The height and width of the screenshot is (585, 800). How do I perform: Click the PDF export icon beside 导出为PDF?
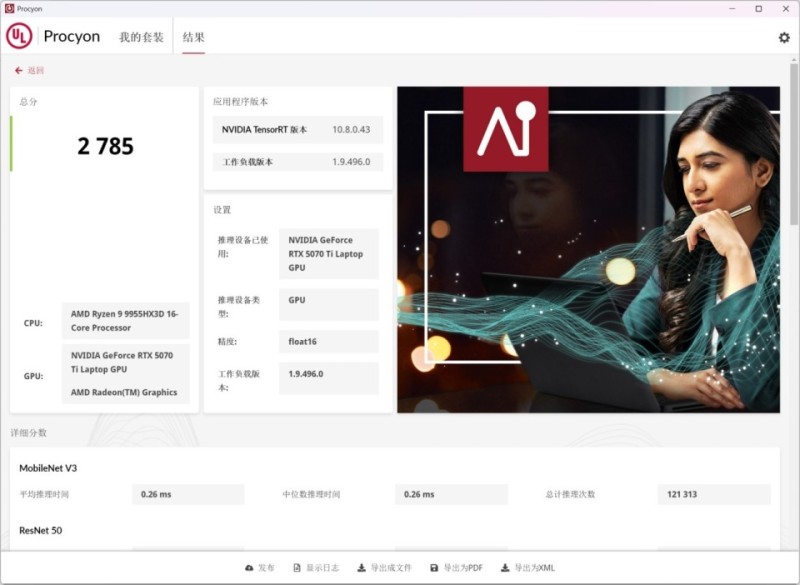click(433, 566)
